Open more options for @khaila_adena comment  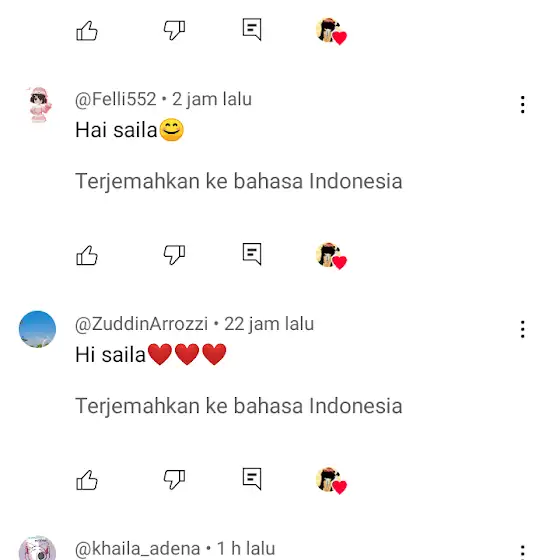pyautogui.click(x=522, y=552)
